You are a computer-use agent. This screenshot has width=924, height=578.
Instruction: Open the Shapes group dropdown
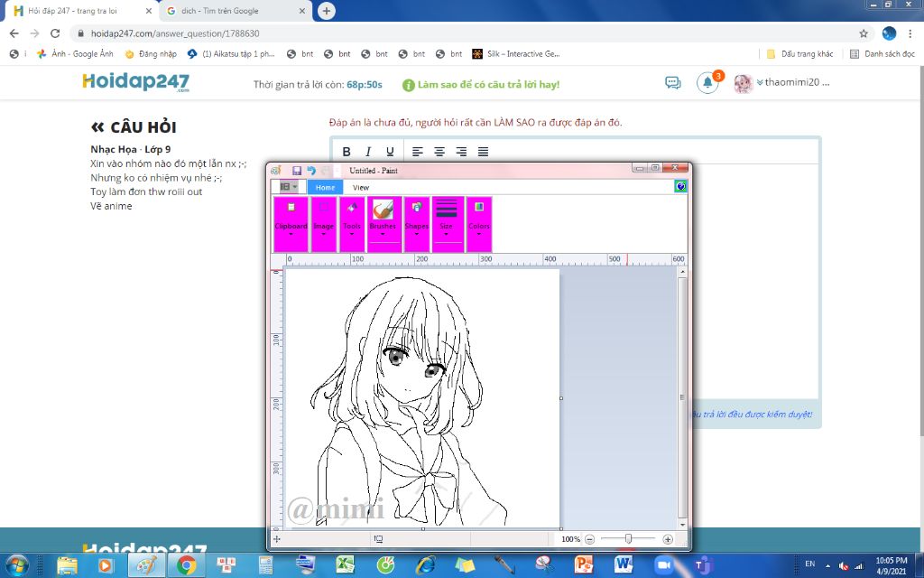point(417,225)
